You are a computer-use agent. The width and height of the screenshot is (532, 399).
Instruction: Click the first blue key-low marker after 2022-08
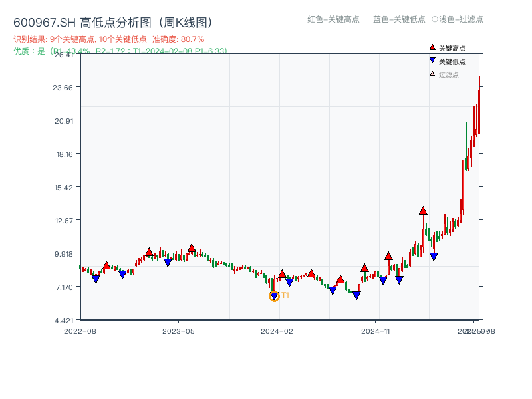pos(96,279)
